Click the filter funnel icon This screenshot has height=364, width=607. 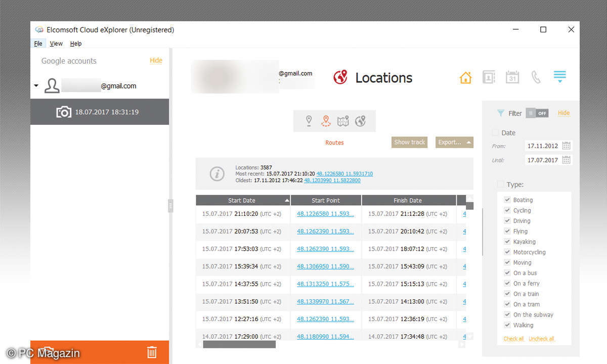click(x=501, y=113)
